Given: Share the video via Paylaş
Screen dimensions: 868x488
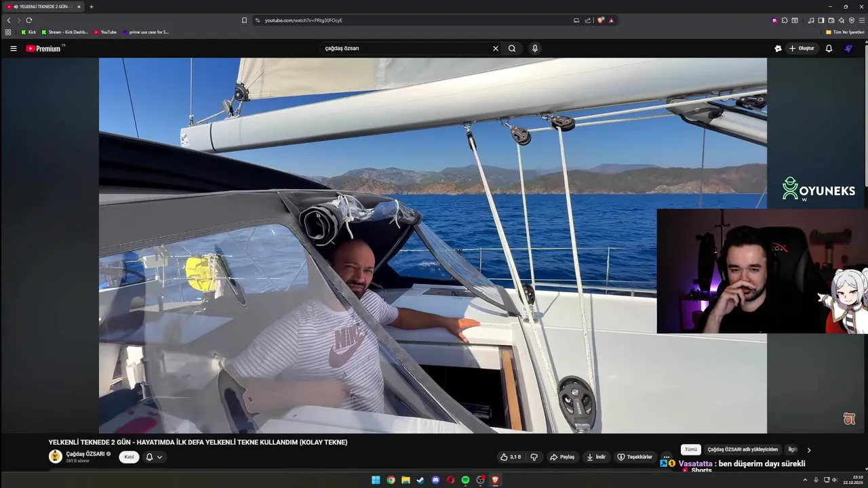Looking at the screenshot, I should click(562, 457).
